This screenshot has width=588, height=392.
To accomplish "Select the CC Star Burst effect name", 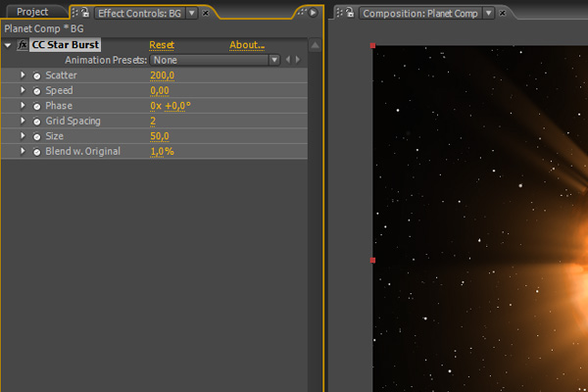I will tap(66, 45).
